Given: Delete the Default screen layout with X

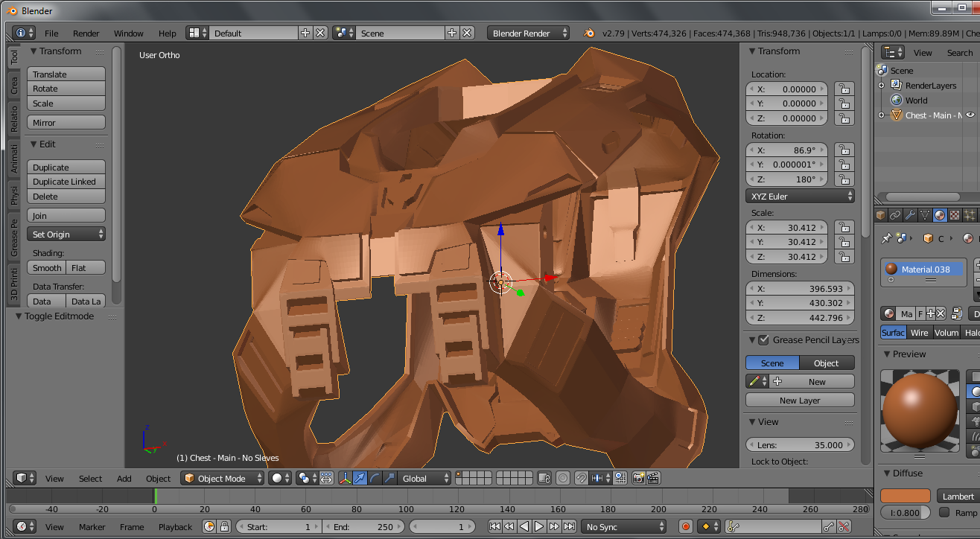Looking at the screenshot, I should [x=319, y=33].
